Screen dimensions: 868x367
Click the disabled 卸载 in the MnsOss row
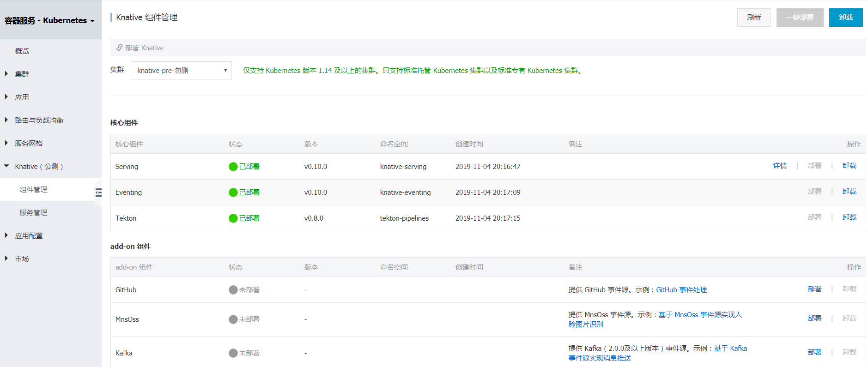tap(850, 319)
